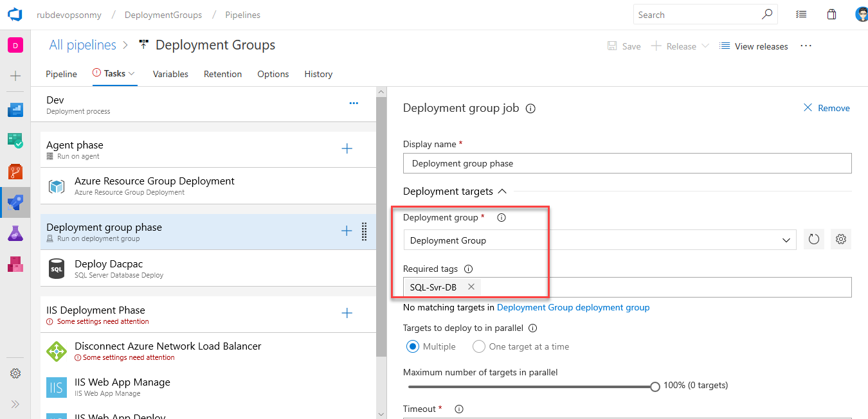Open the shopping bag marketplace icon
This screenshot has height=419, width=868.
point(831,15)
